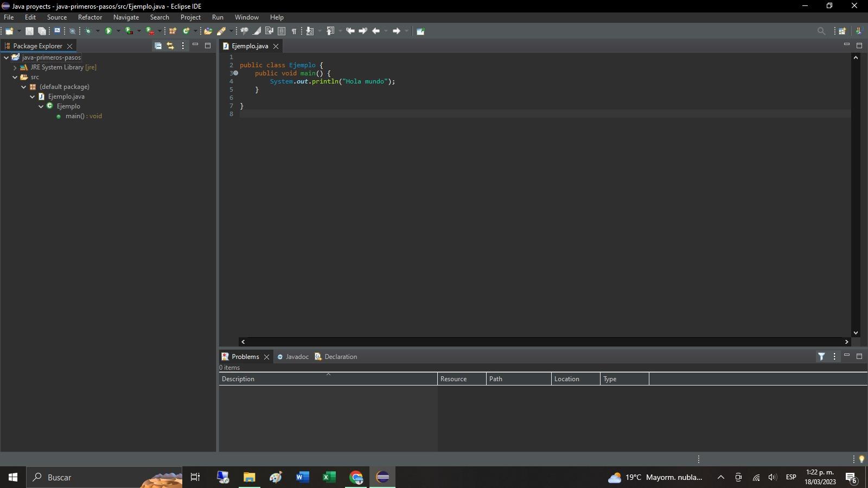Toggle Show Whitespace Characters pilcrow icon
The image size is (868, 488).
294,31
